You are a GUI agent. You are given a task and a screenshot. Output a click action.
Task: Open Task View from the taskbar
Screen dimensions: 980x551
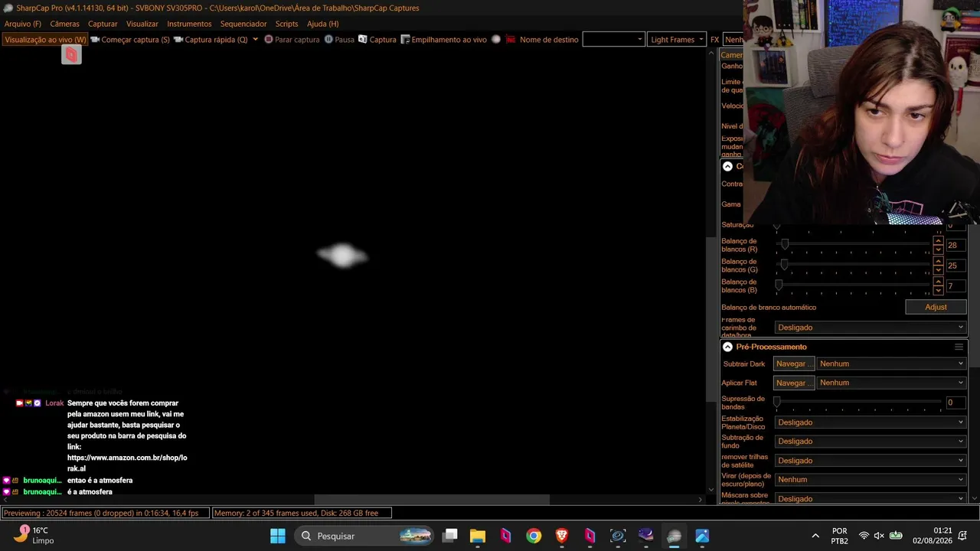click(x=449, y=536)
